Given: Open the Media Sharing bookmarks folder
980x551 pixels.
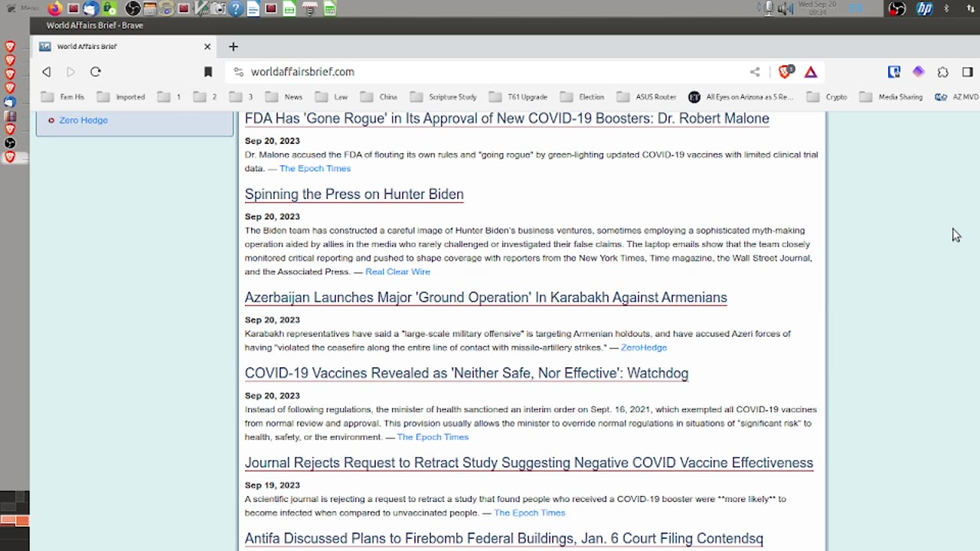Looking at the screenshot, I should 891,97.
